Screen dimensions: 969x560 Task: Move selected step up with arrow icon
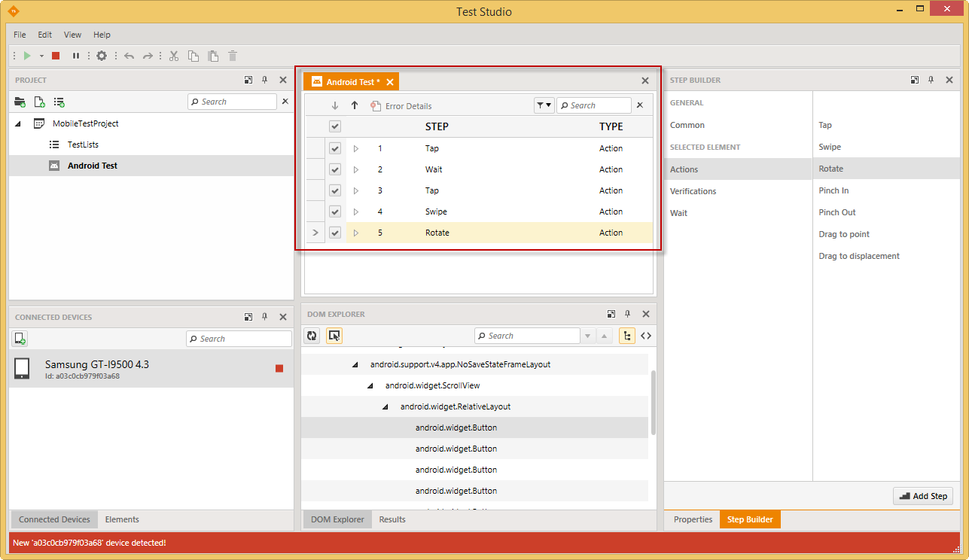pos(355,105)
